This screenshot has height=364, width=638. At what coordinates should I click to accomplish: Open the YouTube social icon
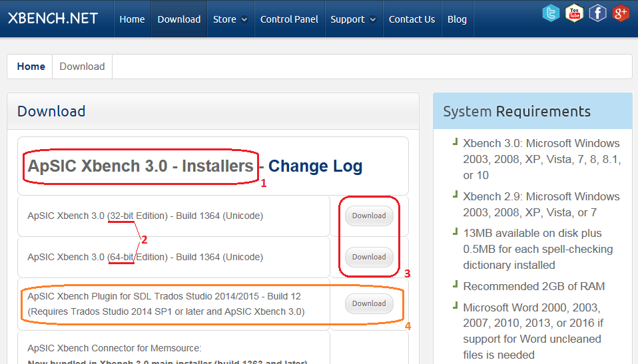click(x=574, y=13)
